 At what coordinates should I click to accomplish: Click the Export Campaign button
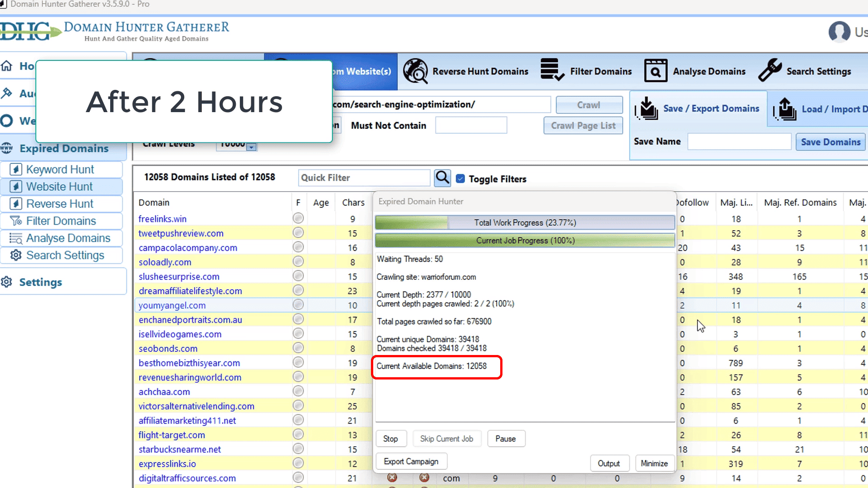point(411,462)
